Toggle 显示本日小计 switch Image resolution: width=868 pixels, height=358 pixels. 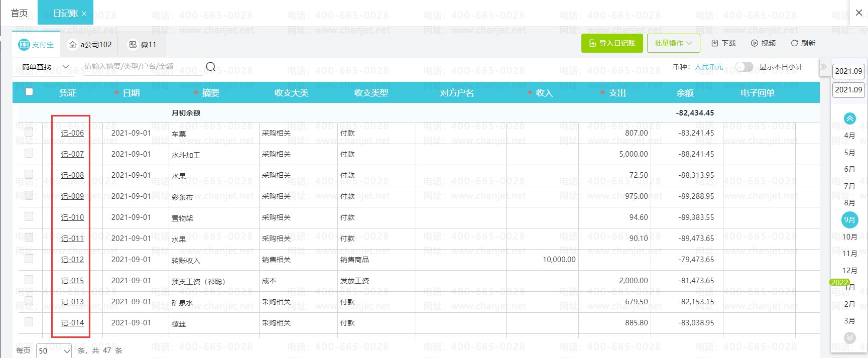coord(744,67)
